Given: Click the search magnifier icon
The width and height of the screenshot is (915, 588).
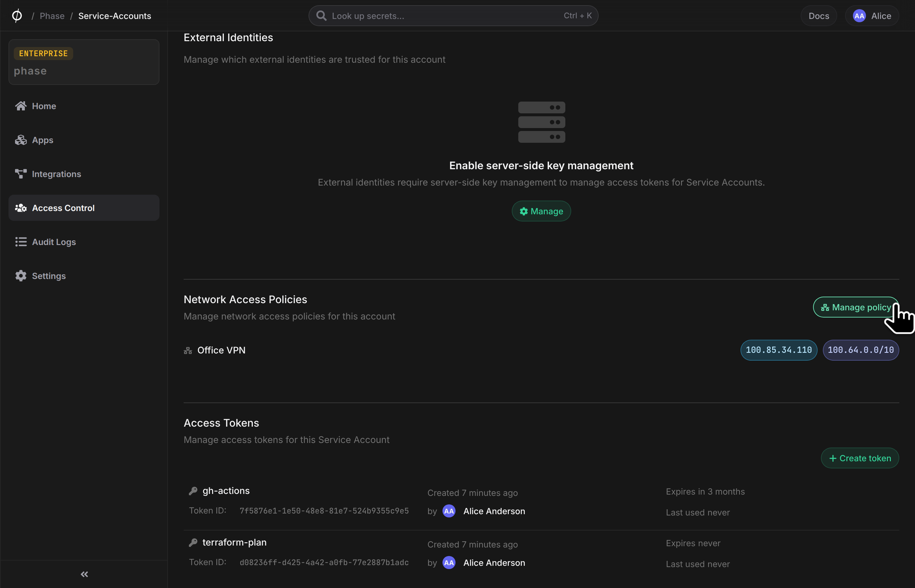Looking at the screenshot, I should click(x=322, y=16).
